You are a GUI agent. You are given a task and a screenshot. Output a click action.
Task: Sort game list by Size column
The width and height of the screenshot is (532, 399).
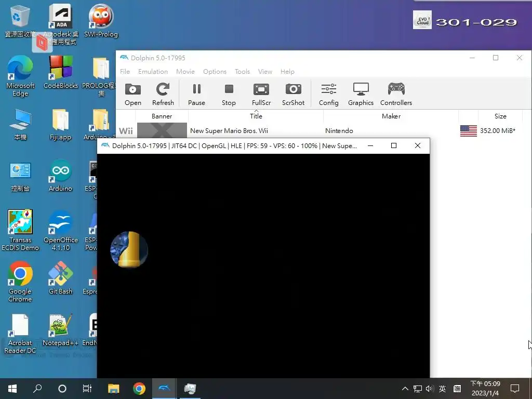click(x=500, y=116)
